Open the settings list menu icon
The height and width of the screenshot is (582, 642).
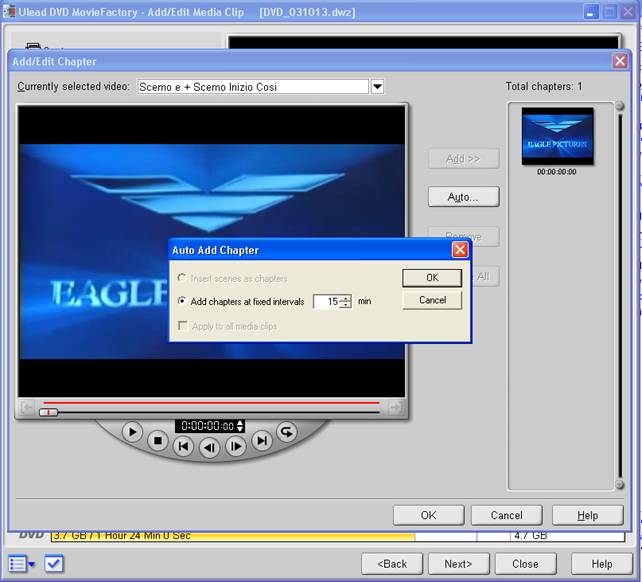pos(21,564)
